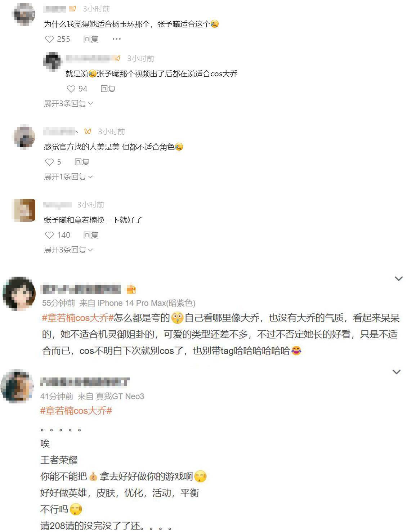The image size is (407, 532).
Task: Open the chevron menu on the 55分钟前 post
Action: 399,278
